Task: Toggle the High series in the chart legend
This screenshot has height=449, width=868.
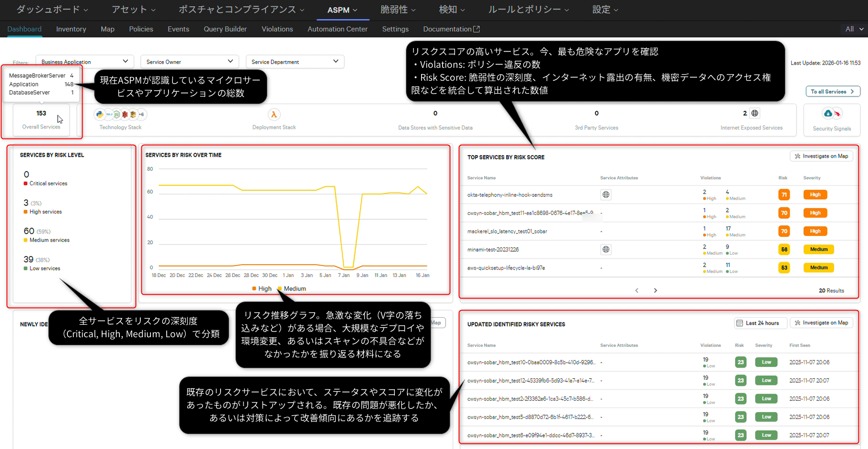Action: click(262, 289)
